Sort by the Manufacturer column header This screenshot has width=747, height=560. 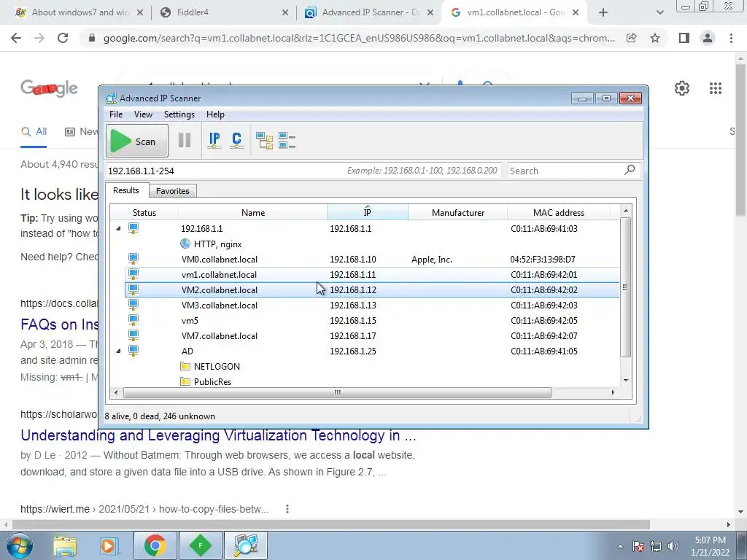click(x=458, y=212)
